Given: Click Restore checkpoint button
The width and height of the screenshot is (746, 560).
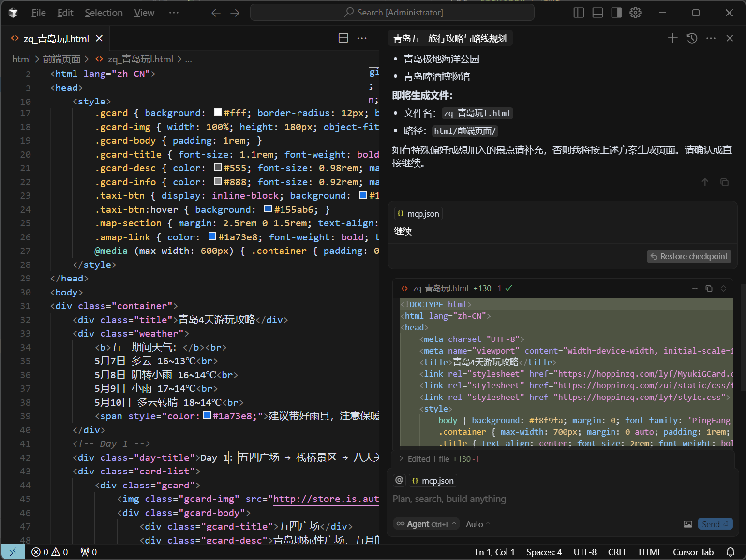Looking at the screenshot, I should 688,256.
